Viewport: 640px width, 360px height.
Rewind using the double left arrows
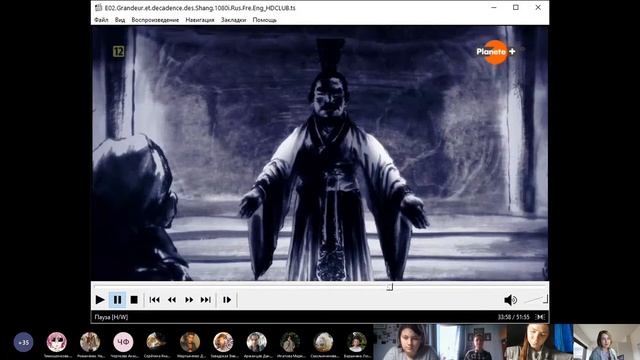172,300
